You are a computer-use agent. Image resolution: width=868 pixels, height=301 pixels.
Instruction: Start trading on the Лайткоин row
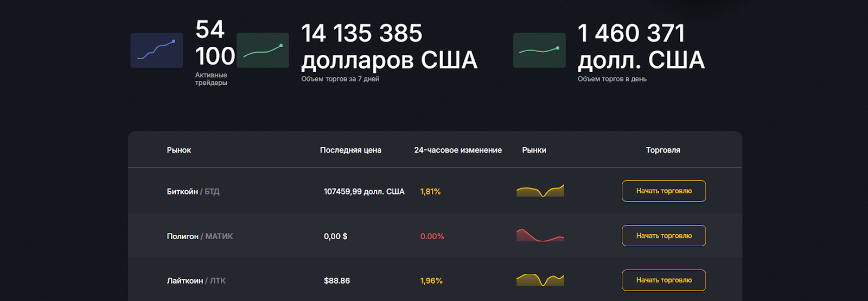click(x=664, y=280)
